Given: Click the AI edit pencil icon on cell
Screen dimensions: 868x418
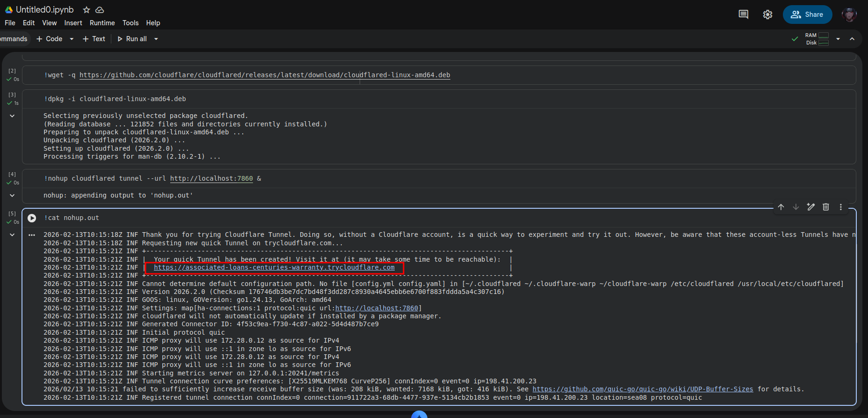Looking at the screenshot, I should 811,207.
